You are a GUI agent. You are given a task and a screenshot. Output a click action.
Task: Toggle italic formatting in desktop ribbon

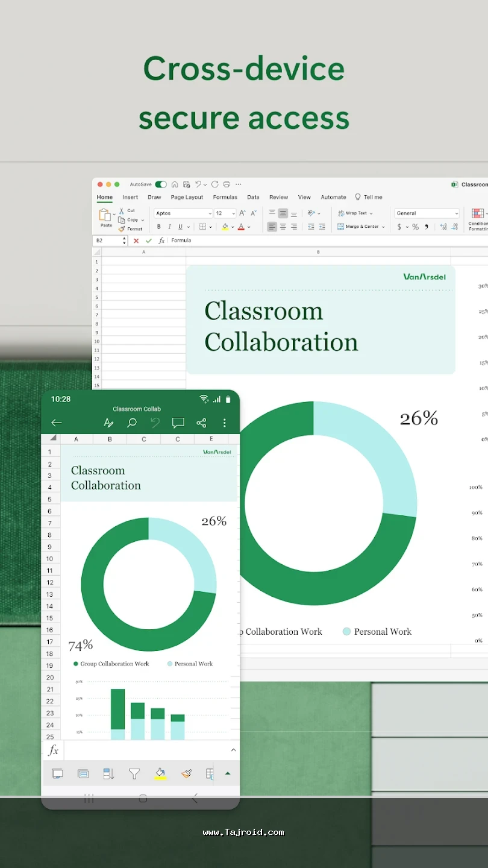(x=169, y=227)
